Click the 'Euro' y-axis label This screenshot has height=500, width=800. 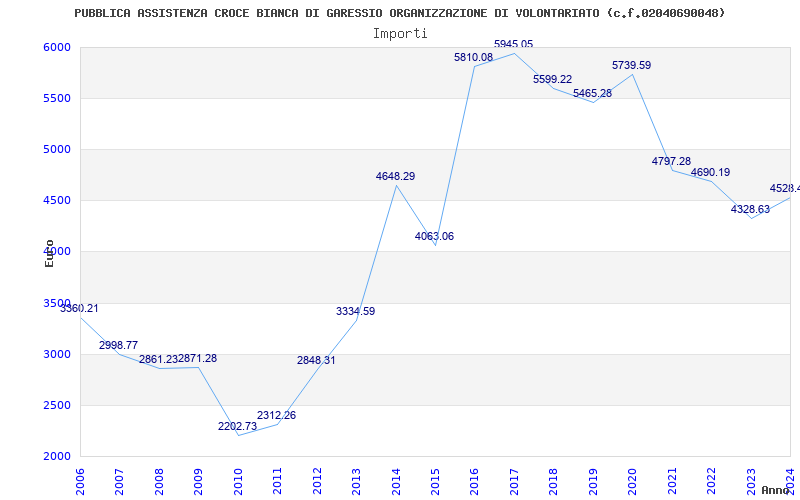[49, 254]
